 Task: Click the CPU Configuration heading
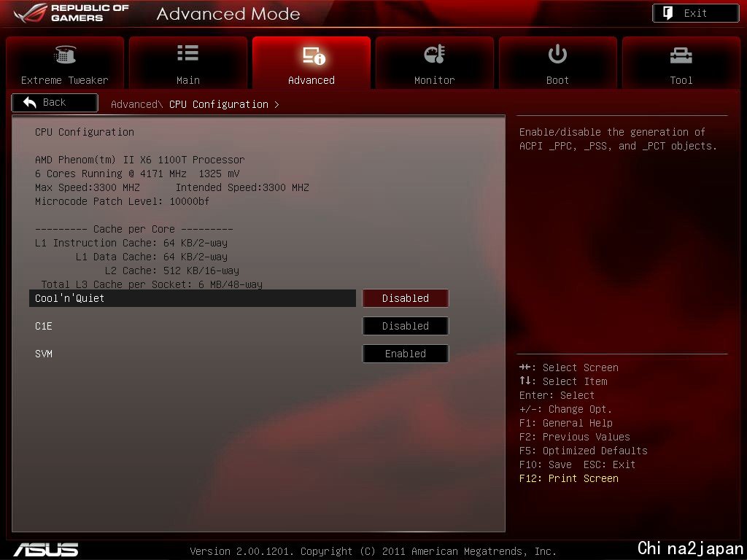coord(85,132)
